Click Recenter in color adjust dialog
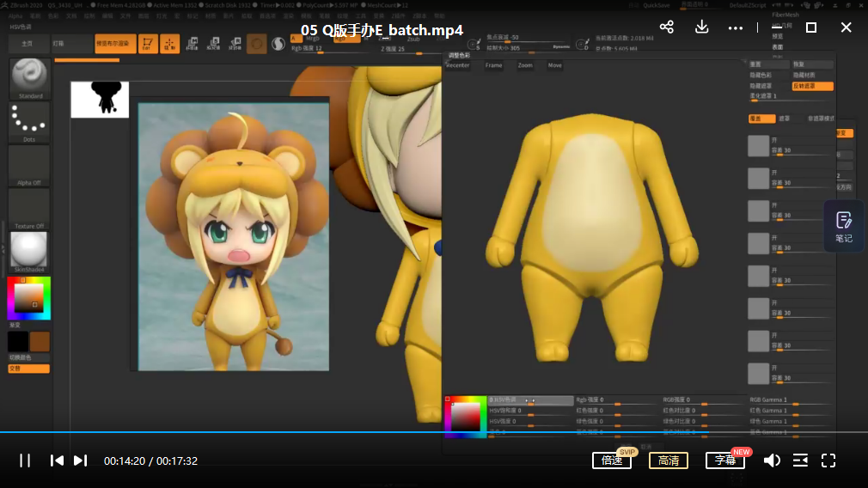Viewport: 868px width, 488px height. click(x=458, y=65)
